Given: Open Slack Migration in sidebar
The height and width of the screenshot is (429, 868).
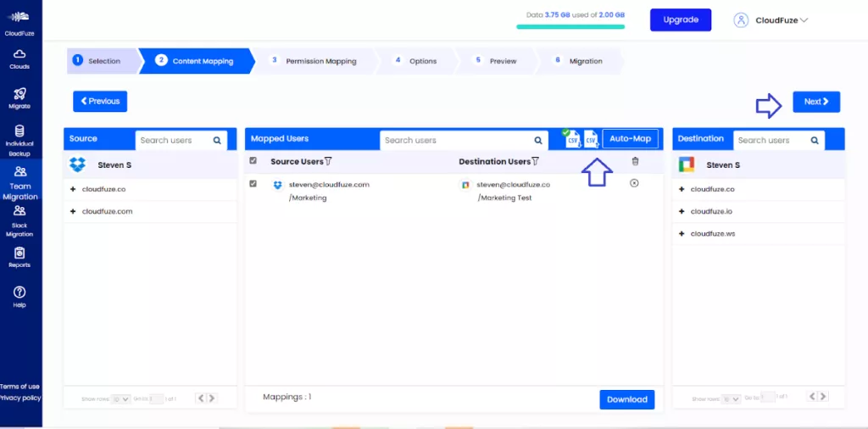Looking at the screenshot, I should [19, 220].
